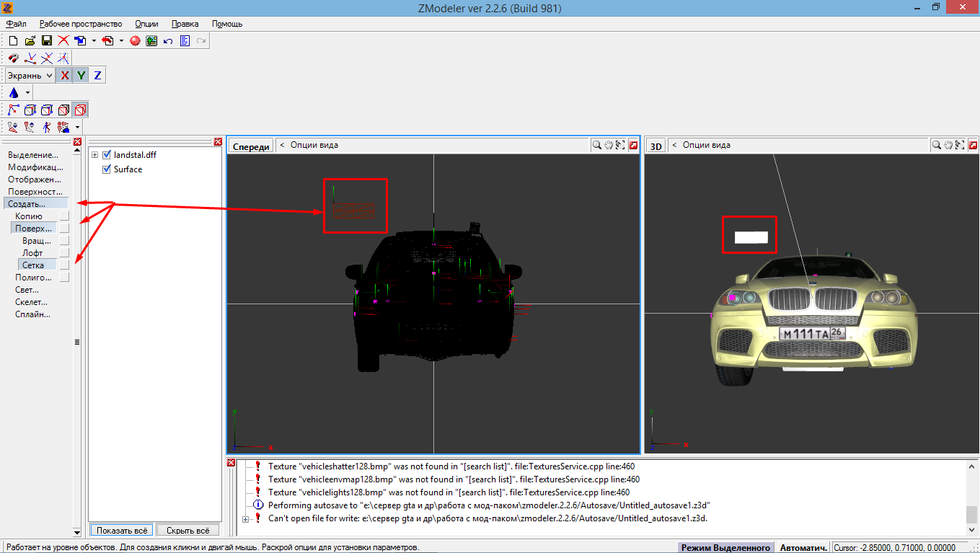This screenshot has width=980, height=553.
Task: Open a file with the folder icon
Action: (30, 41)
